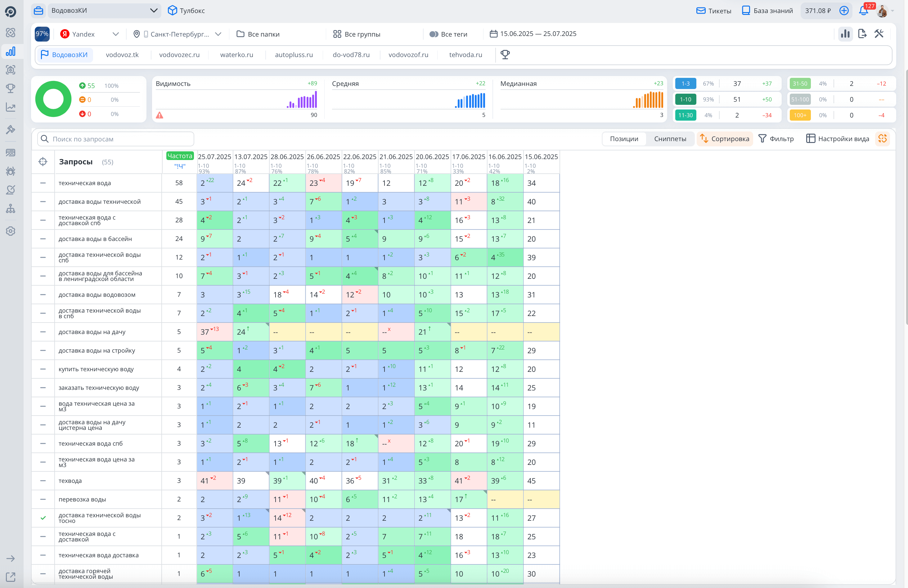The width and height of the screenshot is (908, 588).
Task: Click the Сортировка button
Action: (x=725, y=139)
